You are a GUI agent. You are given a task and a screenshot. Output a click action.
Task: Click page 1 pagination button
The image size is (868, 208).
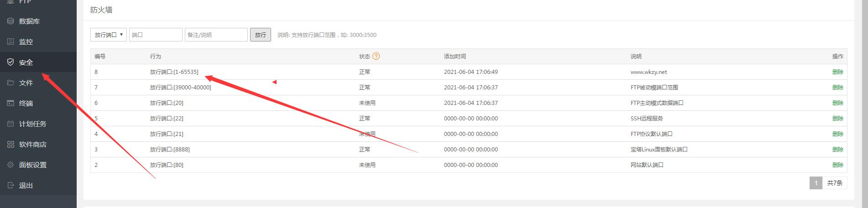click(816, 183)
